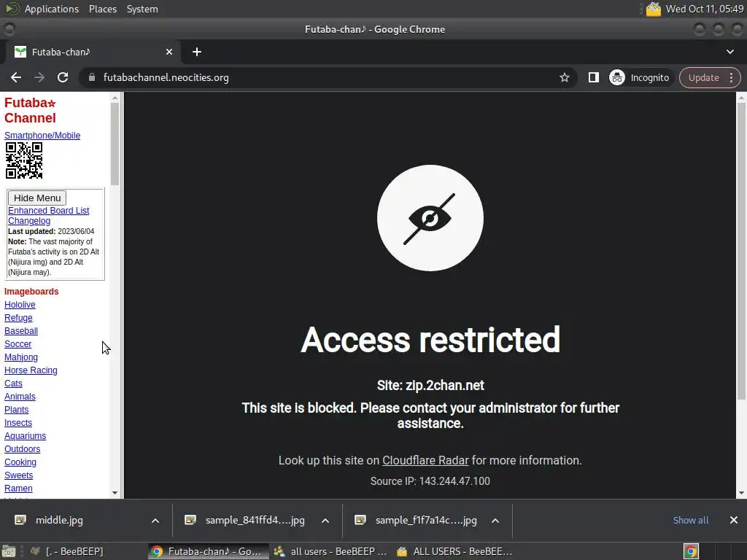Open the Changelog link

click(29, 221)
